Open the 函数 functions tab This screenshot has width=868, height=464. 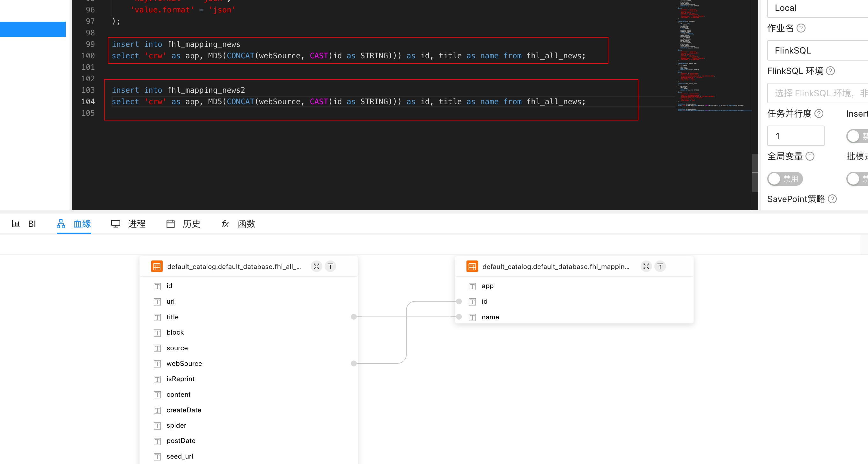click(x=238, y=224)
